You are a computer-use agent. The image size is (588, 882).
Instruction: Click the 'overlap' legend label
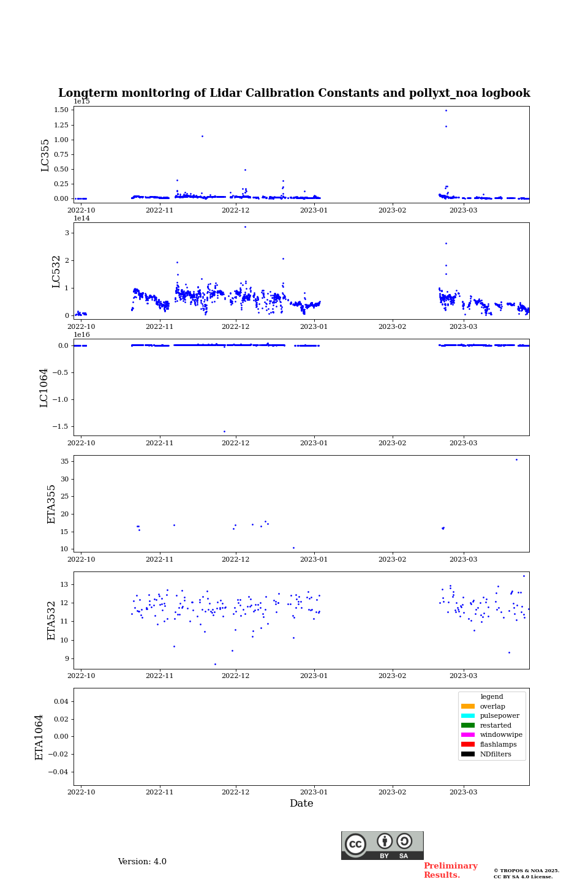coord(492,706)
